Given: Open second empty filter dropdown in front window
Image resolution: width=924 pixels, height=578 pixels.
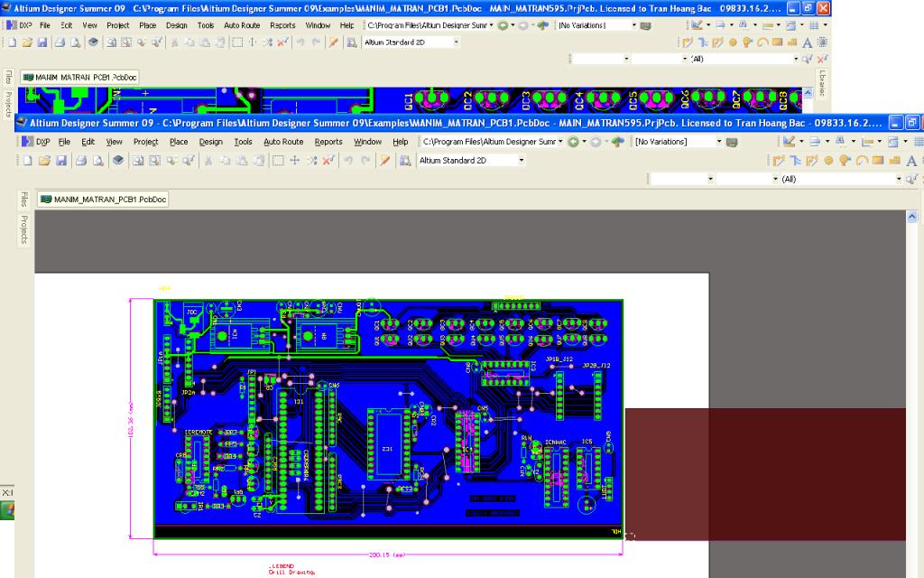Looking at the screenshot, I should tap(775, 179).
